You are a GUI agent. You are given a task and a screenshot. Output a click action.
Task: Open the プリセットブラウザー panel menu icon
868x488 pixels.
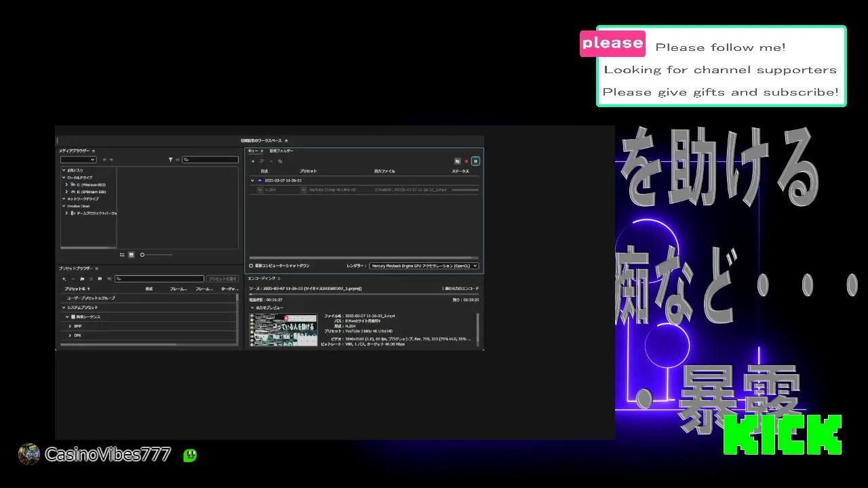(x=96, y=268)
